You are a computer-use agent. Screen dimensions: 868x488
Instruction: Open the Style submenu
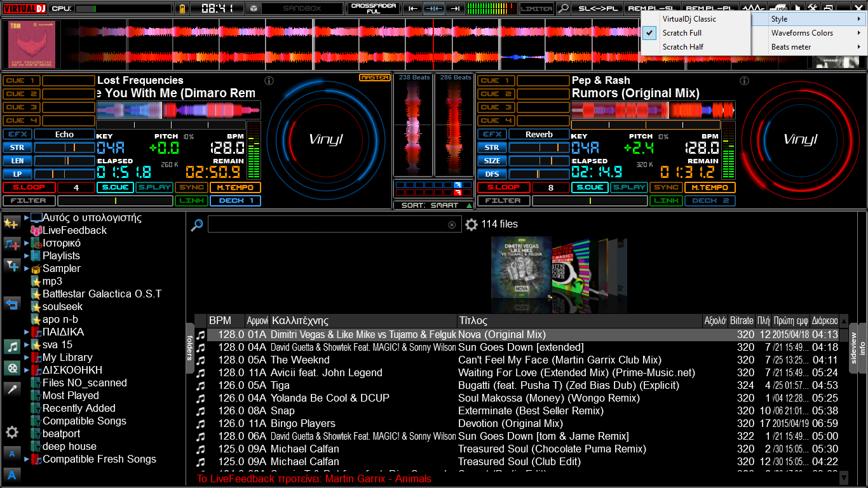[x=809, y=19]
